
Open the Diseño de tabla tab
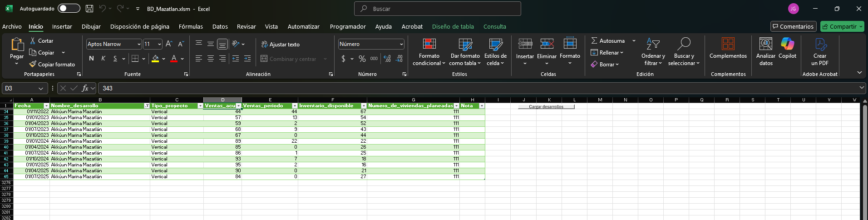[453, 27]
